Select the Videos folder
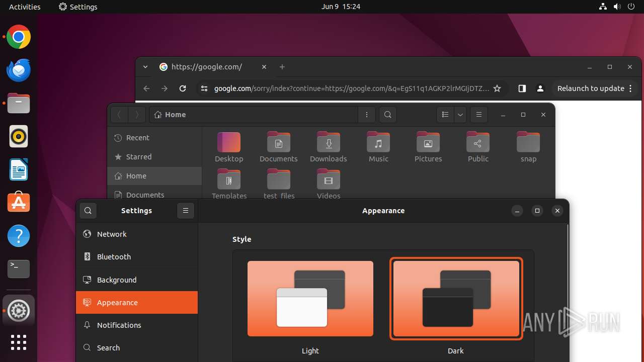This screenshot has width=644, height=362. 329,184
